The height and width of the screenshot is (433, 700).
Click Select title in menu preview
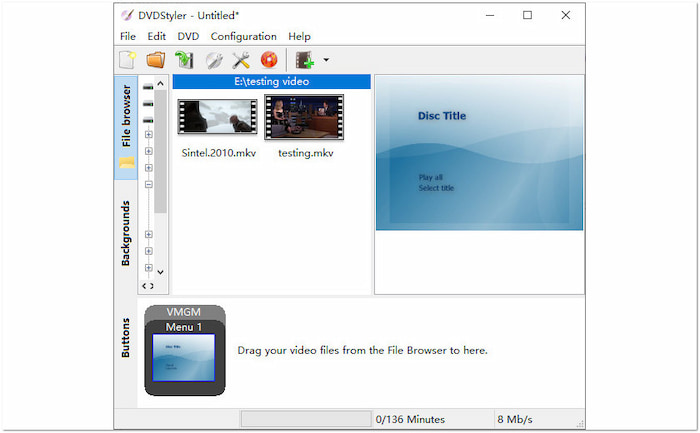436,188
